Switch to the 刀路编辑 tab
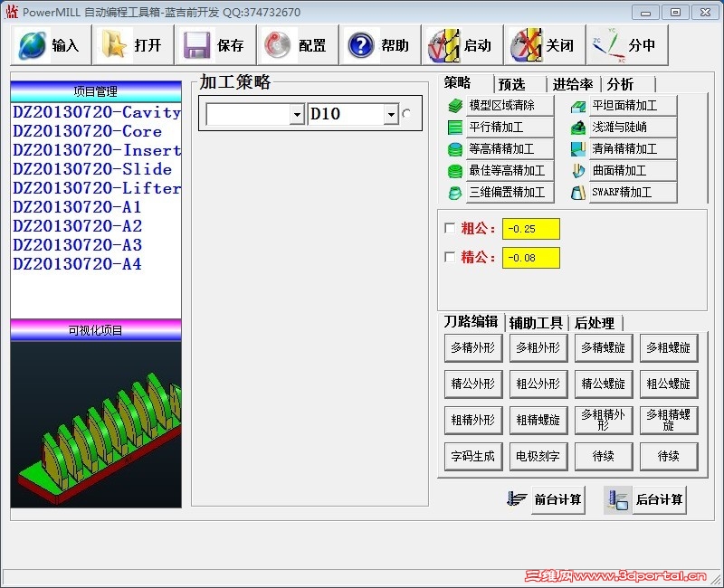The width and height of the screenshot is (724, 588). click(471, 321)
